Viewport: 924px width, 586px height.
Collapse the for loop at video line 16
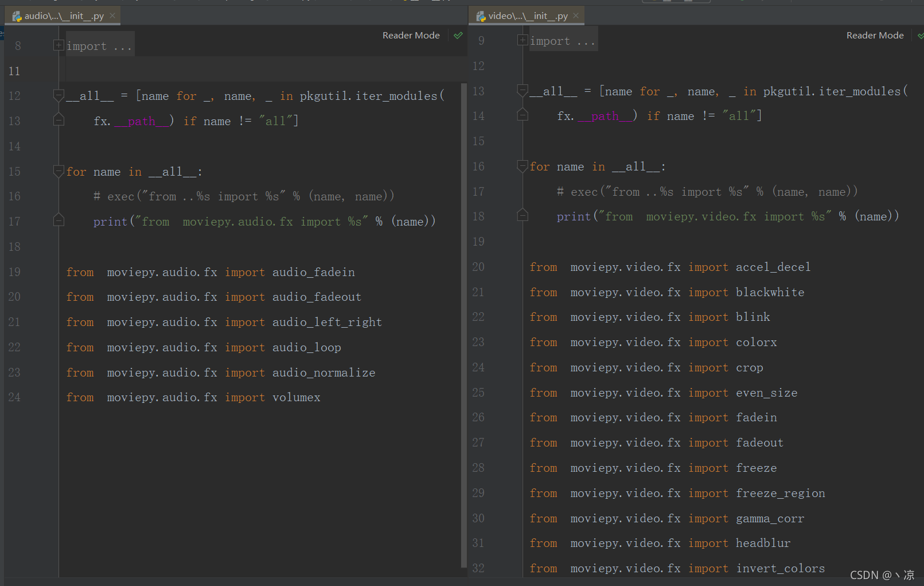point(523,166)
